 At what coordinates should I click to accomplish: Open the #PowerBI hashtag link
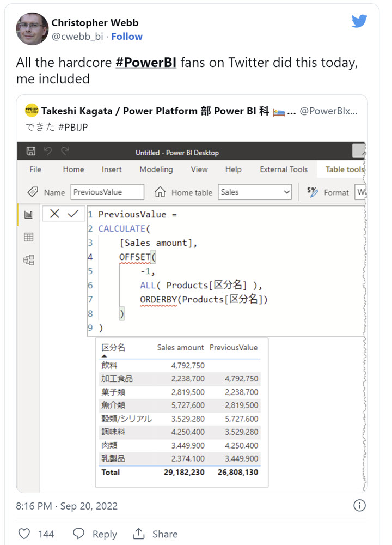(146, 63)
